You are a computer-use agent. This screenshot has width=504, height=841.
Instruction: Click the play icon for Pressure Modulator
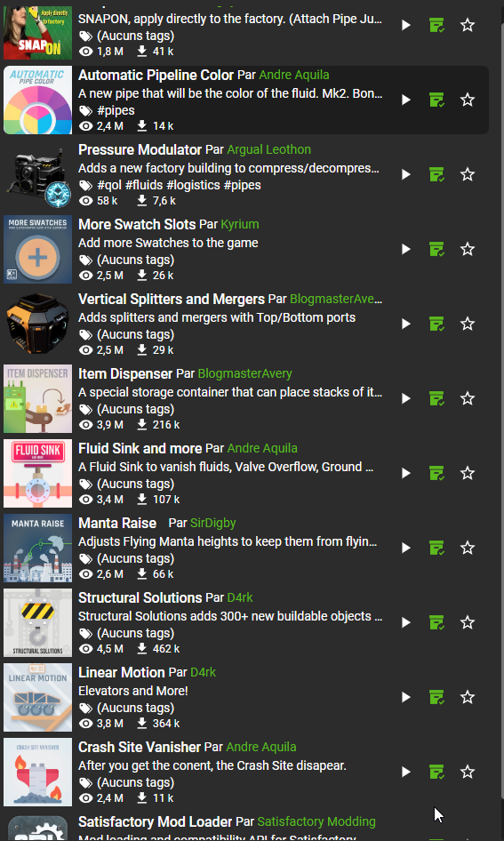[406, 174]
